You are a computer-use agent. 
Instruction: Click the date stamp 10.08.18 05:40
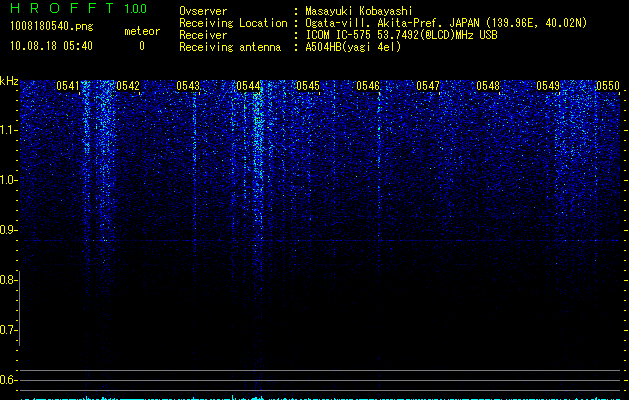tap(51, 46)
